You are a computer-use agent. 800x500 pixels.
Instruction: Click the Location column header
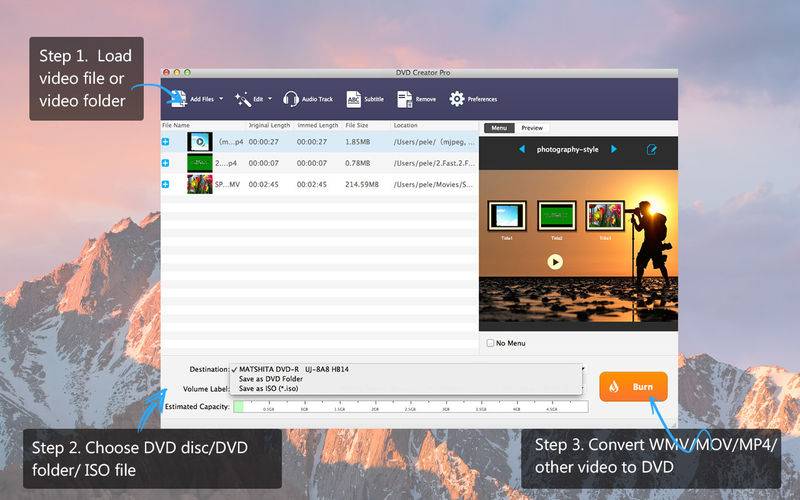(405, 125)
